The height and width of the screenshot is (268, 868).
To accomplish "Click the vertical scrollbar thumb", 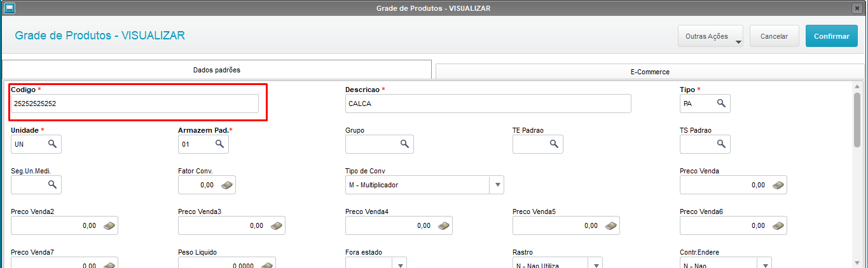I will [857, 119].
